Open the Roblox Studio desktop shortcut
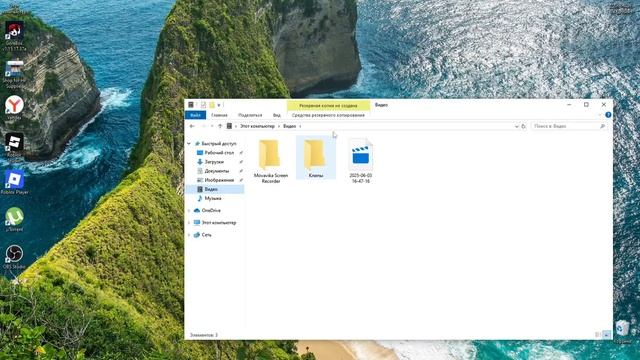Screen dimensions: 640x360 (14, 145)
